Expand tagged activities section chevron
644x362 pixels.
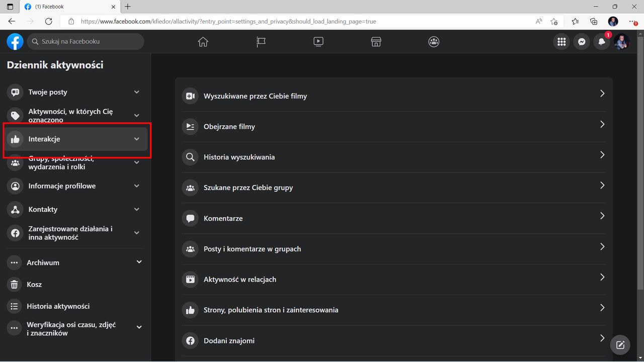click(137, 116)
